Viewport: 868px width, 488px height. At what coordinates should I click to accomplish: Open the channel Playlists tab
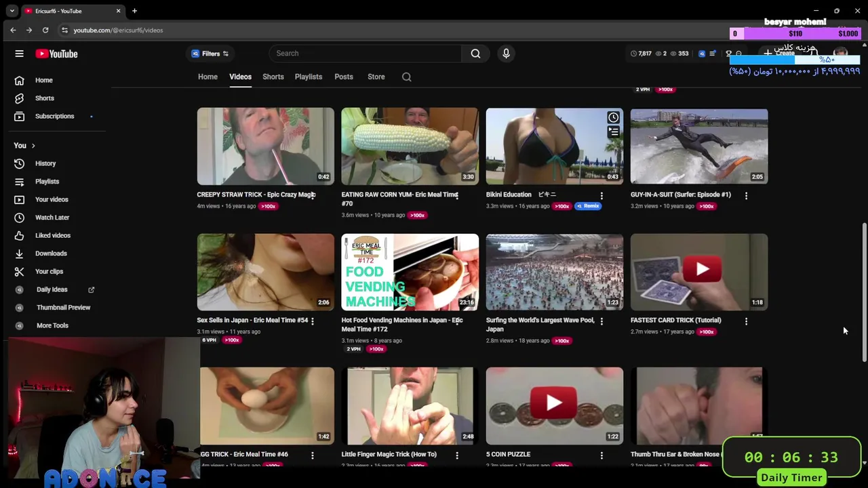309,77
